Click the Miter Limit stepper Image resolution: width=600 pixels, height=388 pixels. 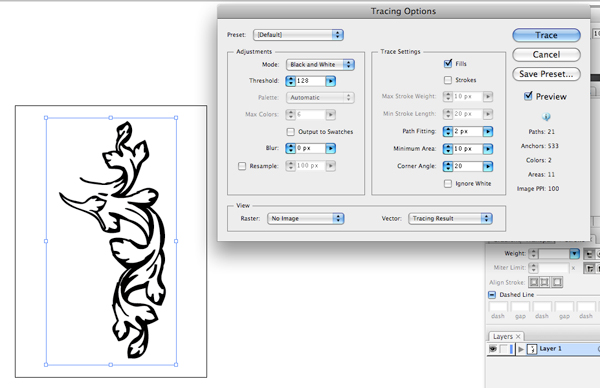click(x=533, y=268)
